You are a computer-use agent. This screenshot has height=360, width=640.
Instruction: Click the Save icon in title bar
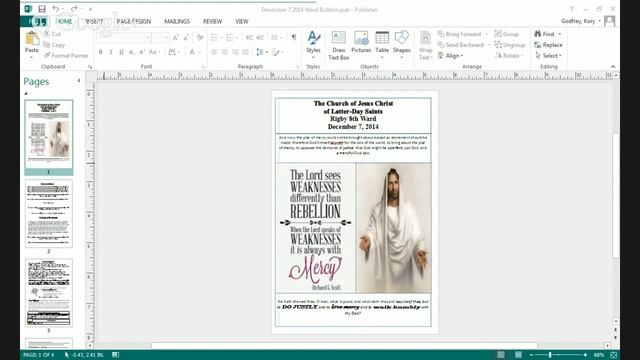point(42,9)
